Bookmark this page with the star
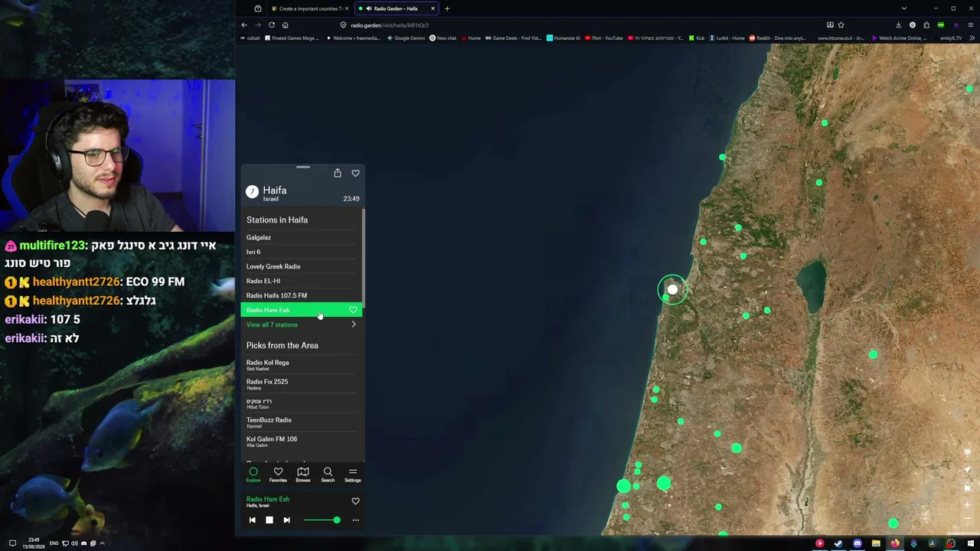980x551 pixels. [841, 25]
